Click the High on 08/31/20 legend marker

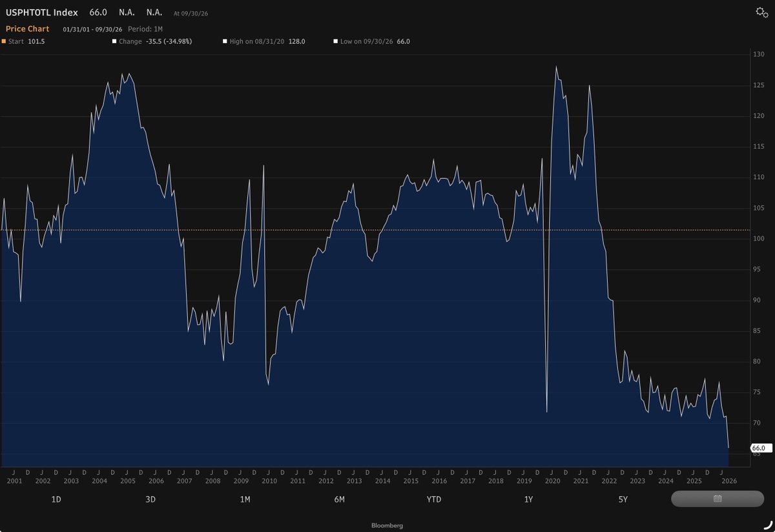pyautogui.click(x=224, y=41)
